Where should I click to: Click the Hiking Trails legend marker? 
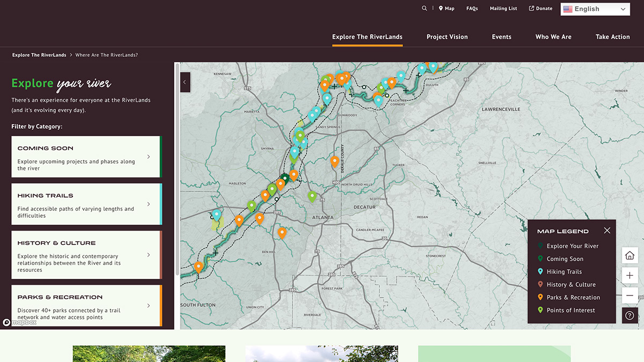pyautogui.click(x=540, y=272)
